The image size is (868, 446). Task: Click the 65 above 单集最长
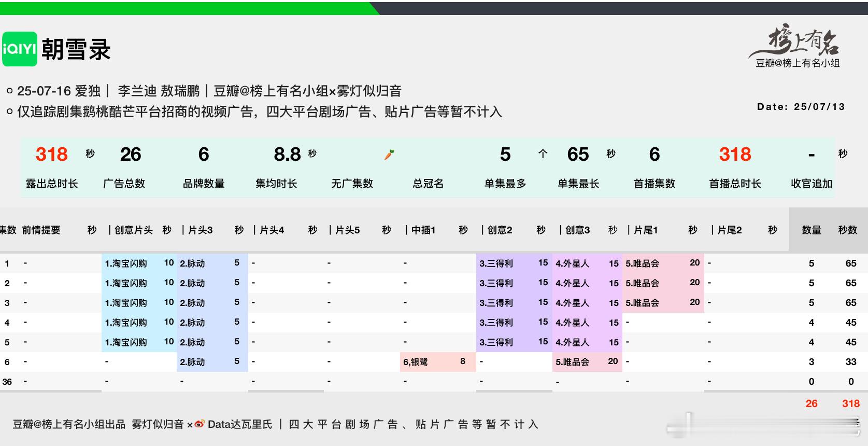pyautogui.click(x=578, y=154)
